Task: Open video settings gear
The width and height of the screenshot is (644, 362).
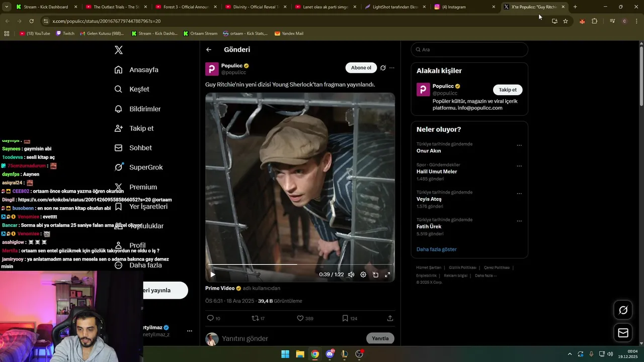Action: tap(363, 275)
